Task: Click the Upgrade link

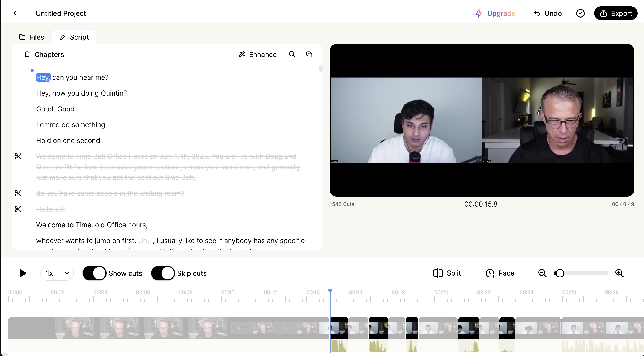Action: pos(495,13)
